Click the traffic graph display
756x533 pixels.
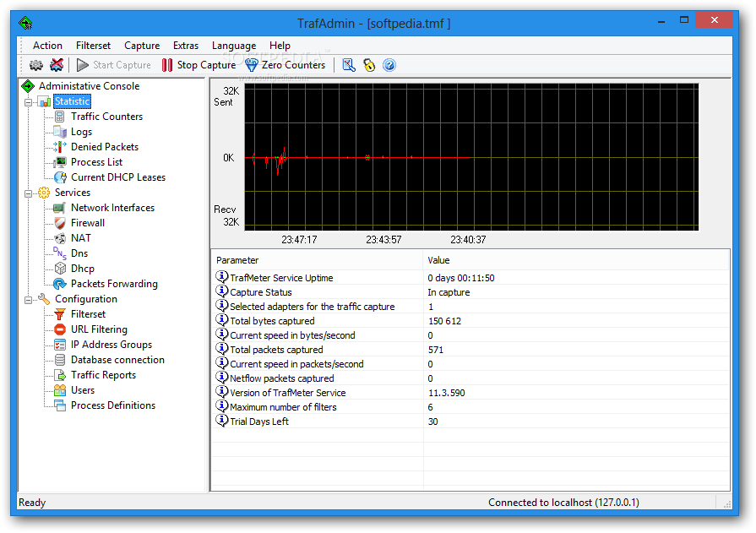click(471, 157)
